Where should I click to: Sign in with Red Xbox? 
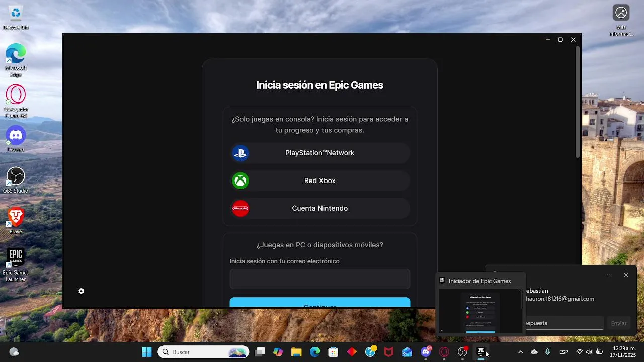(x=320, y=180)
